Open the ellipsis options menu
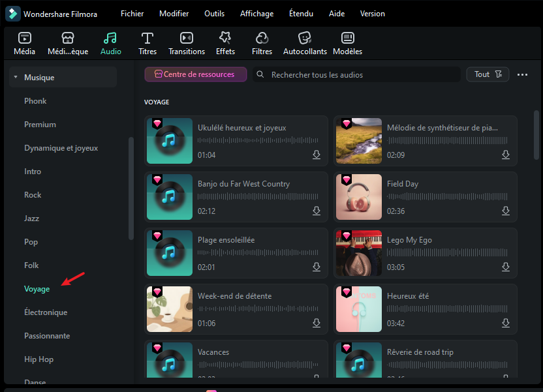 [522, 74]
